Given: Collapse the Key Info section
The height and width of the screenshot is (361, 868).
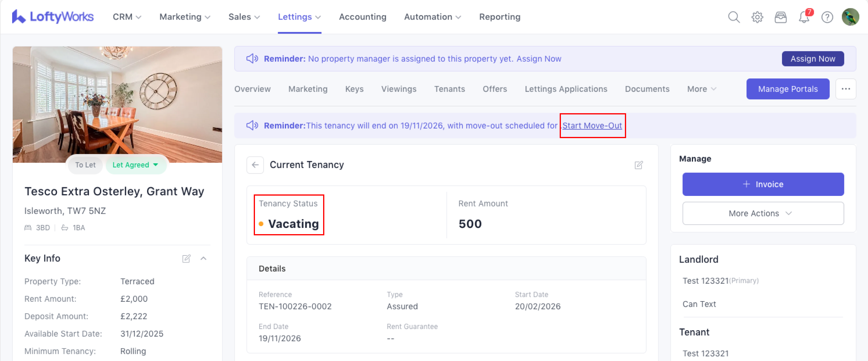Looking at the screenshot, I should tap(204, 258).
